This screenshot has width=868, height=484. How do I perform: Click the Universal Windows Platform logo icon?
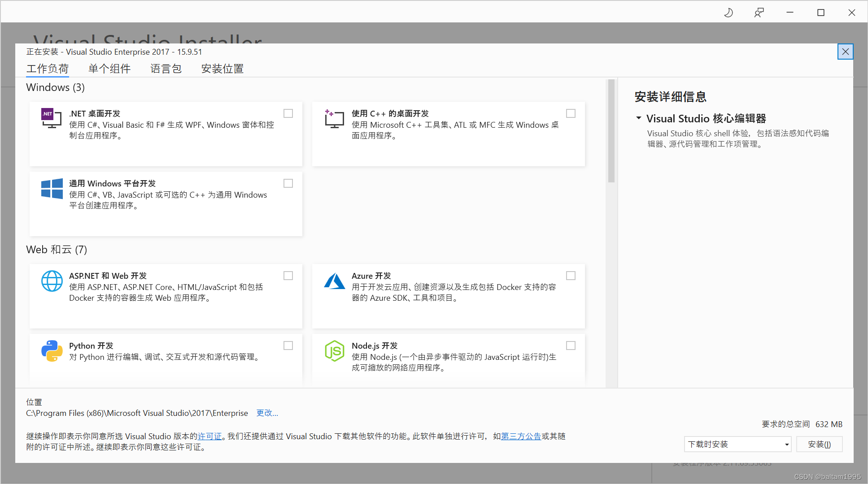coord(52,189)
